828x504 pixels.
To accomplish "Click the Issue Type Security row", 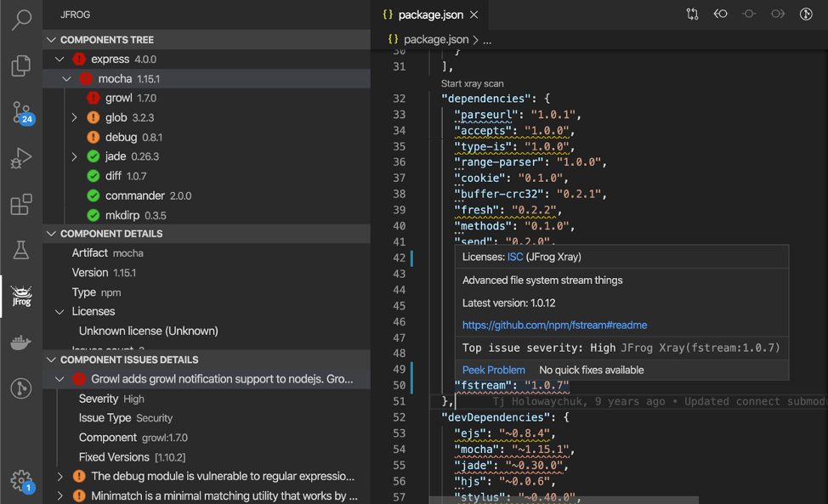I will [x=207, y=418].
